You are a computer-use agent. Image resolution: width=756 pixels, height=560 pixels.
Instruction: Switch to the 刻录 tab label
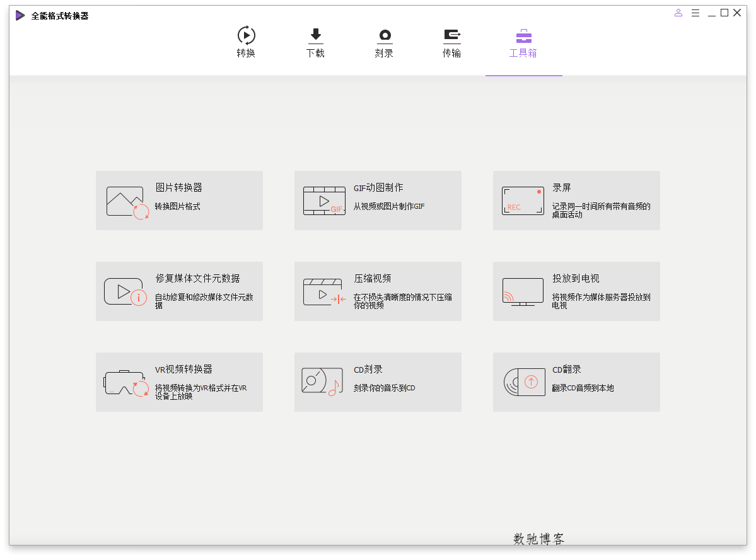click(x=384, y=53)
